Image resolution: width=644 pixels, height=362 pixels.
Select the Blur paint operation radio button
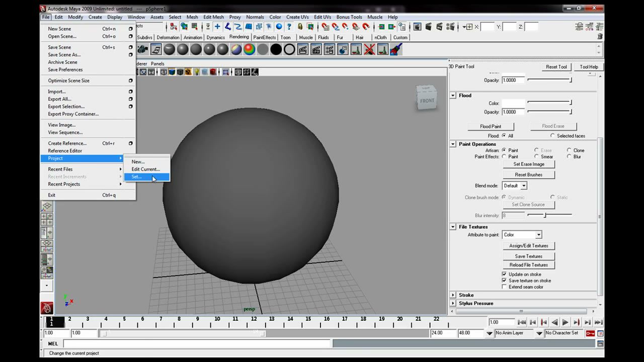[569, 156]
